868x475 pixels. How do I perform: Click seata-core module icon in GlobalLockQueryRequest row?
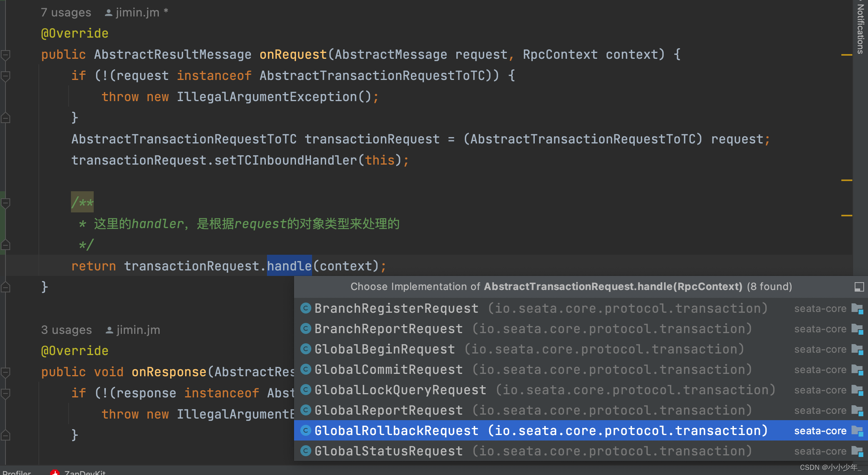coord(857,390)
